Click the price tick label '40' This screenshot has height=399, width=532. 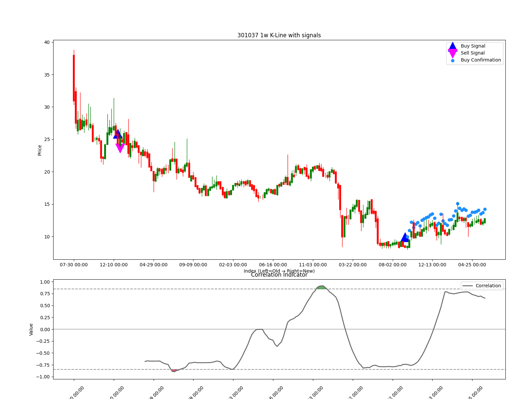point(47,42)
